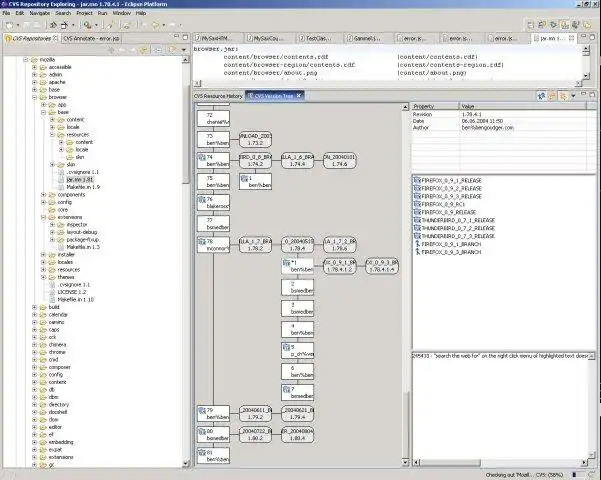The image size is (601, 480).
Task: Expand the calendar folder
Action: click(x=34, y=315)
